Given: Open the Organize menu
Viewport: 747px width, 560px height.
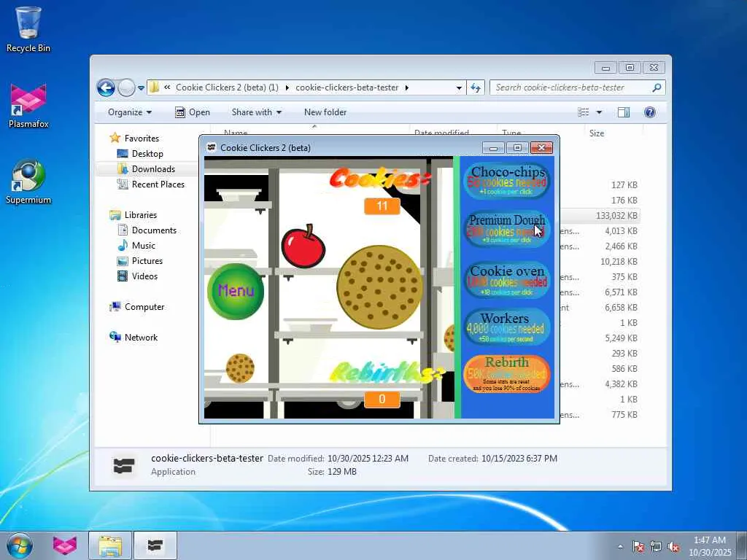Looking at the screenshot, I should point(130,112).
